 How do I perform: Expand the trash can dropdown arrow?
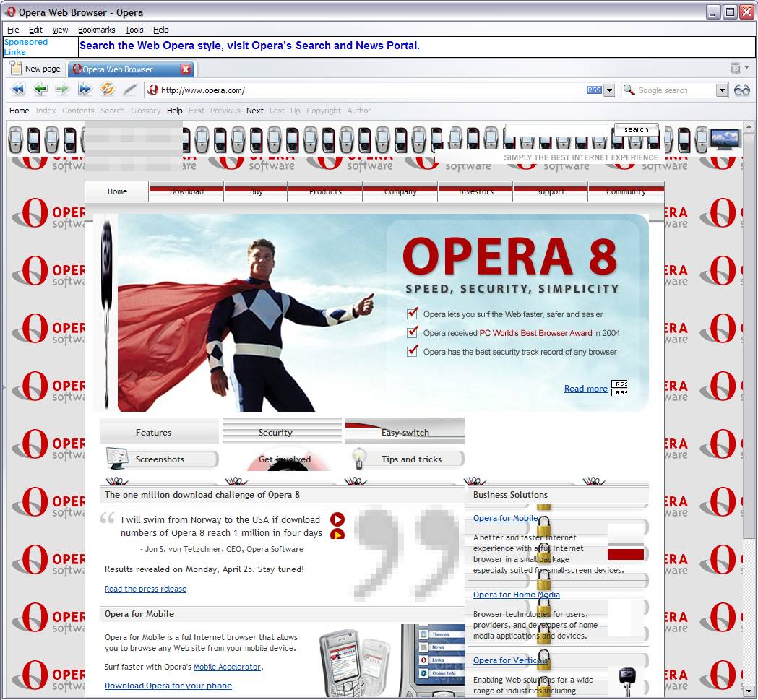pos(747,68)
